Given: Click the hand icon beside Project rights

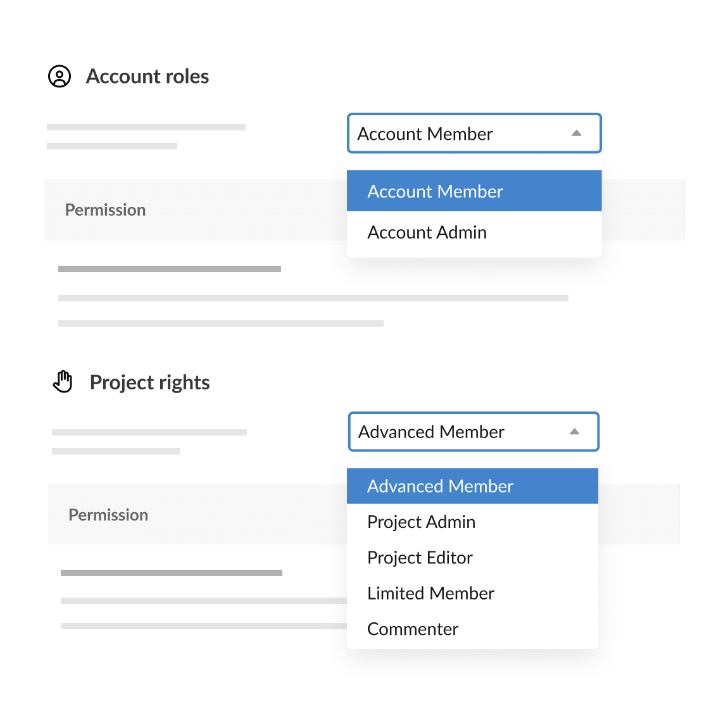Looking at the screenshot, I should click(63, 381).
